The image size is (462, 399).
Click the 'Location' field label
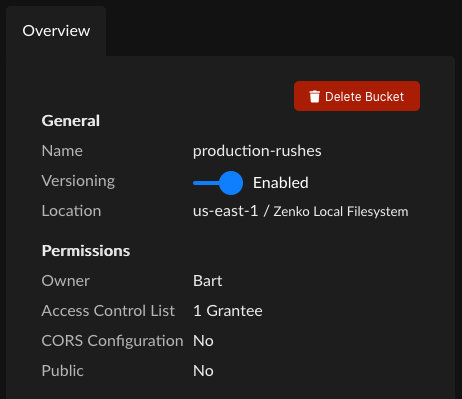click(71, 211)
